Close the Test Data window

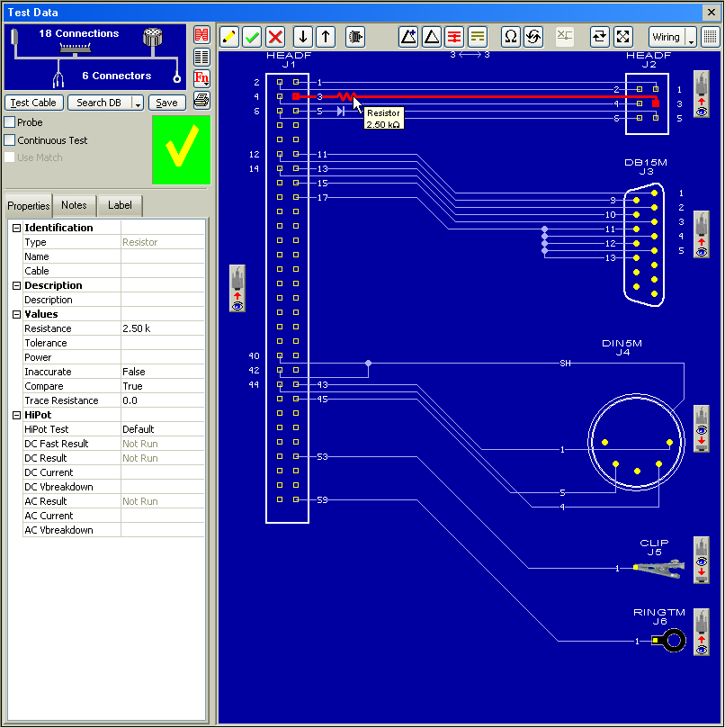711,13
